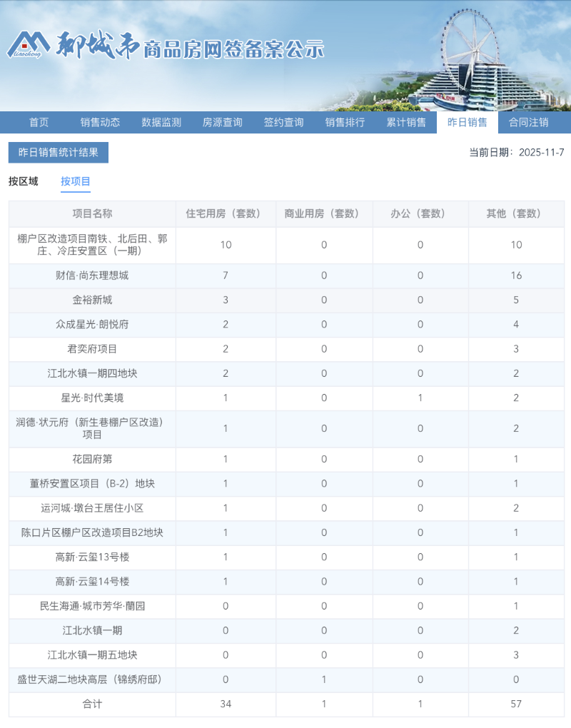The image size is (571, 728).
Task: Open the 数据监测 section
Action: [161, 122]
